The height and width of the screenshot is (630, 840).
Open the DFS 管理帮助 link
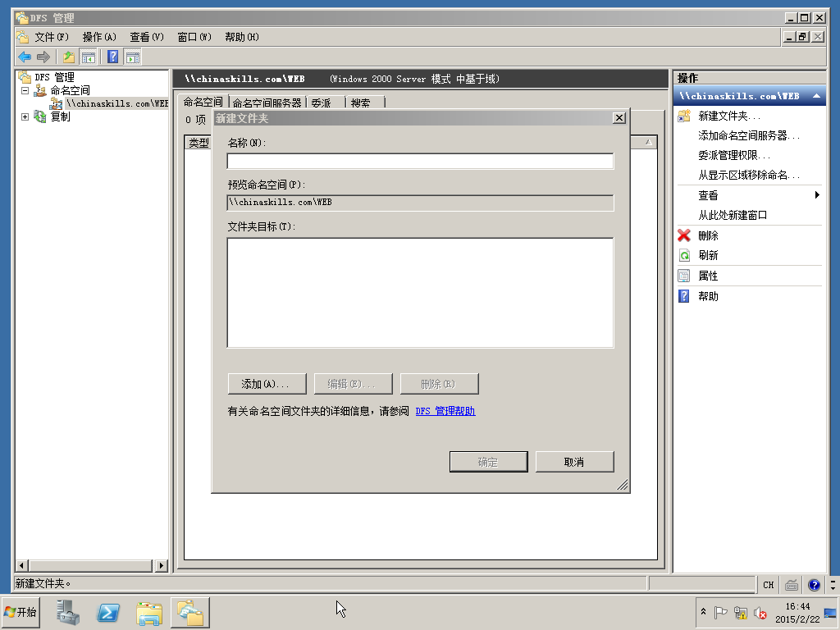445,411
